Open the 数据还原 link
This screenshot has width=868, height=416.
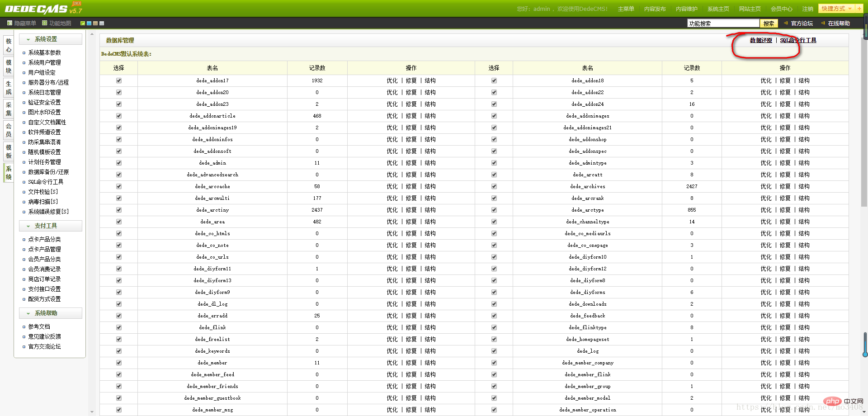[x=761, y=40]
